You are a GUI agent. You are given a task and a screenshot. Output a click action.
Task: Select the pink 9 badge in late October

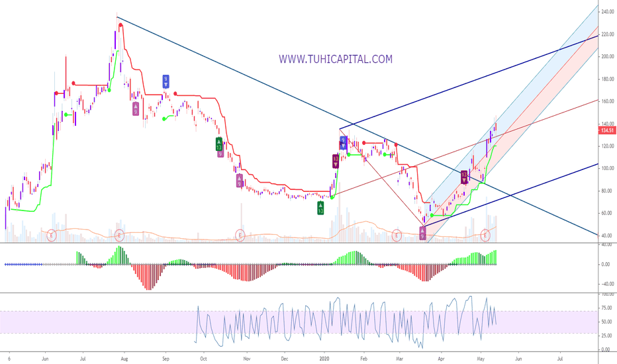pyautogui.click(x=239, y=181)
